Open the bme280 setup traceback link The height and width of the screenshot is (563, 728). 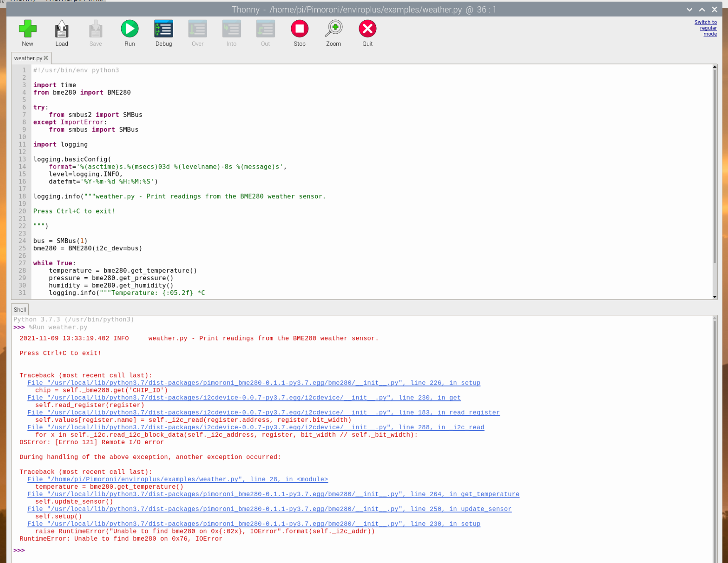[x=253, y=524]
